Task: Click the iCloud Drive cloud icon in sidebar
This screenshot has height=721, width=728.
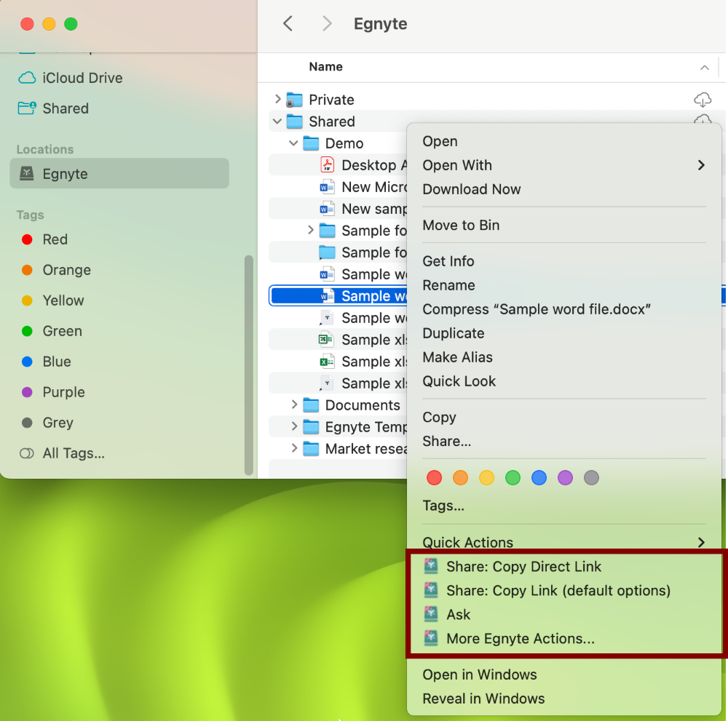Action: point(27,78)
